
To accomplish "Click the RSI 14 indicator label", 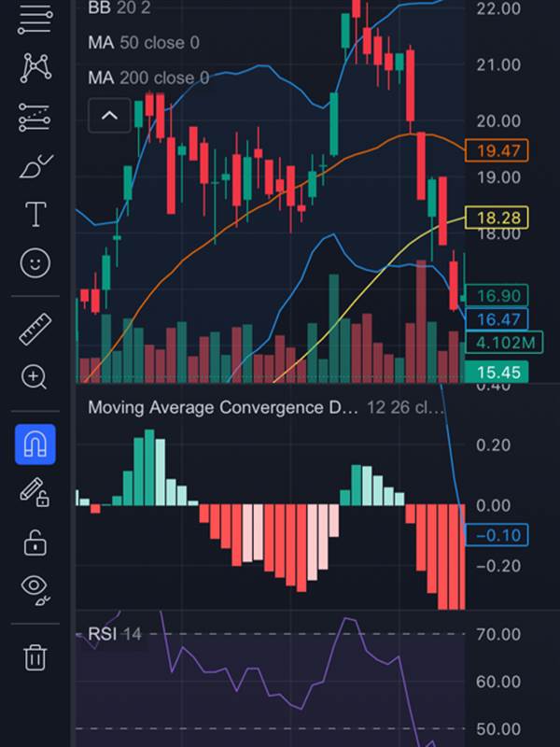I will point(115,634).
